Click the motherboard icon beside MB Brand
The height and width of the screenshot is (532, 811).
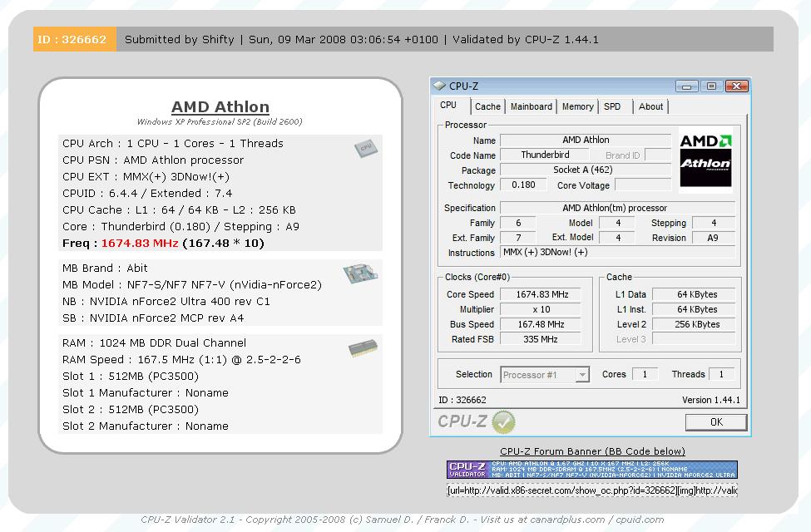click(360, 273)
